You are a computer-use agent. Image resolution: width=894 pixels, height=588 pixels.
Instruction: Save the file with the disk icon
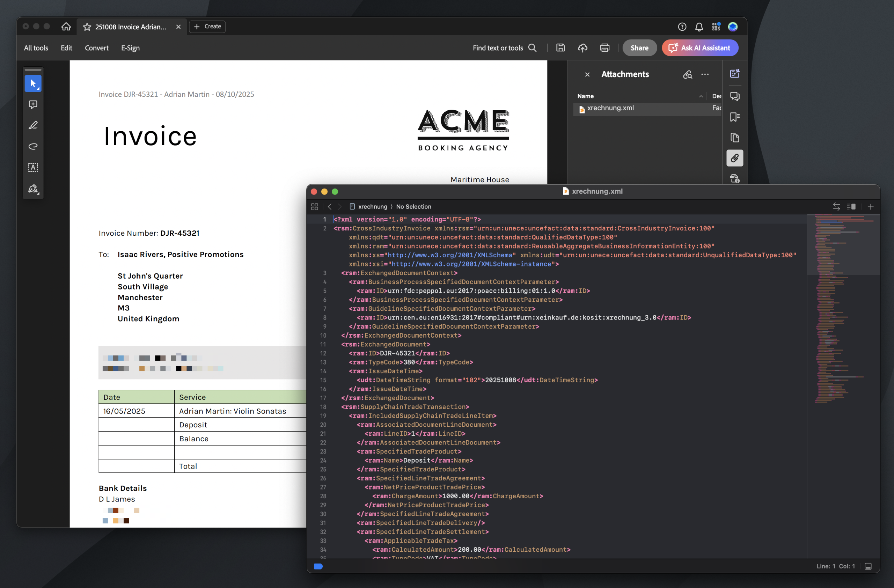tap(560, 48)
